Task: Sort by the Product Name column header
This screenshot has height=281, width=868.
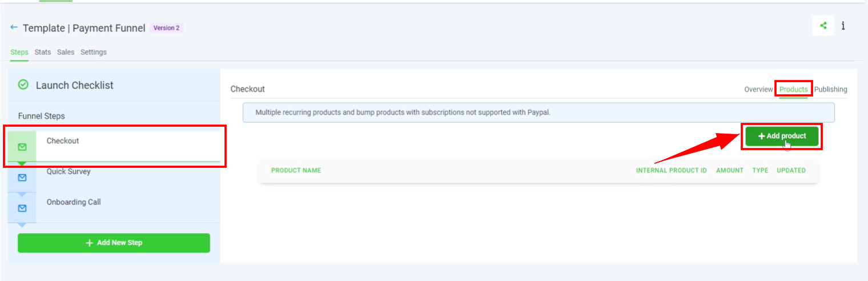Action: 296,170
